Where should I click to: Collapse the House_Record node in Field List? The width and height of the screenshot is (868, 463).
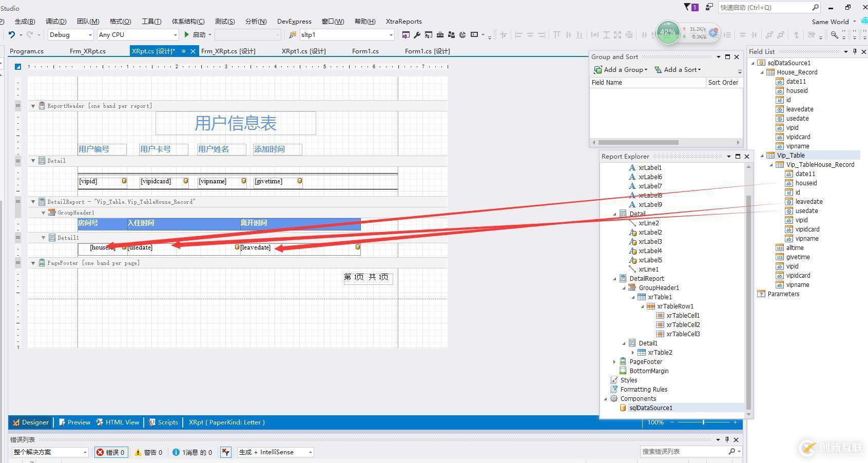pyautogui.click(x=762, y=72)
